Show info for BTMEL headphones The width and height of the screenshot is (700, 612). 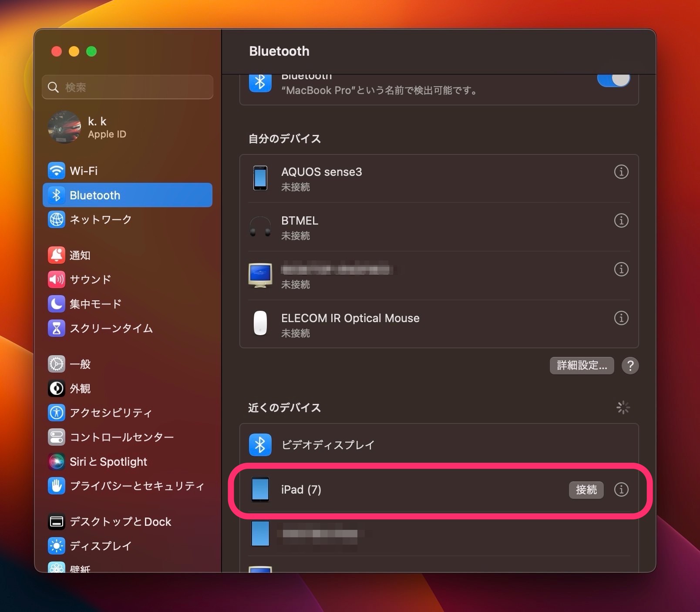[621, 220]
